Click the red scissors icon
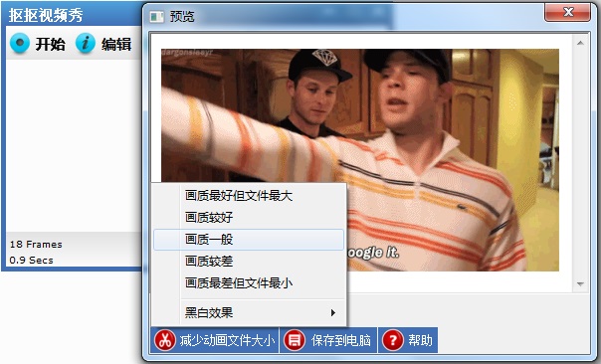 [x=165, y=340]
